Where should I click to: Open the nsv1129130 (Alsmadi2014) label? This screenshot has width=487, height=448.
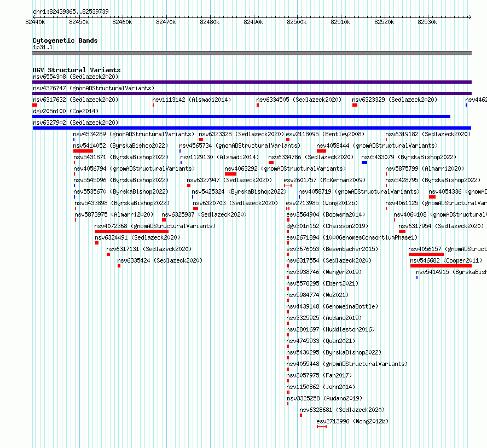pyautogui.click(x=219, y=157)
